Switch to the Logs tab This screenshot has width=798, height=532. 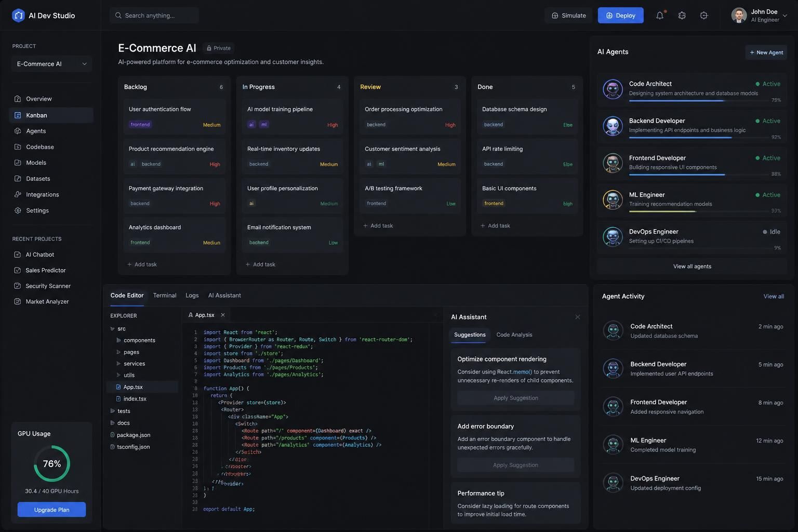coord(192,295)
